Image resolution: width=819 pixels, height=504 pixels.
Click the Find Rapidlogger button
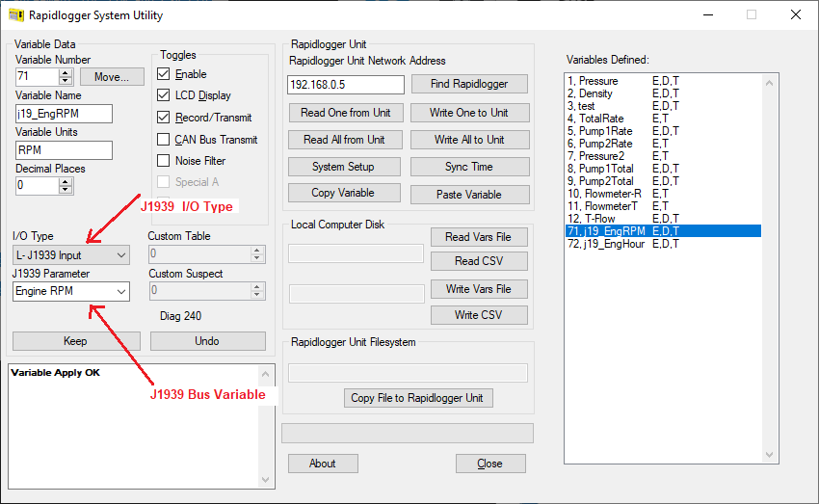[x=469, y=84]
